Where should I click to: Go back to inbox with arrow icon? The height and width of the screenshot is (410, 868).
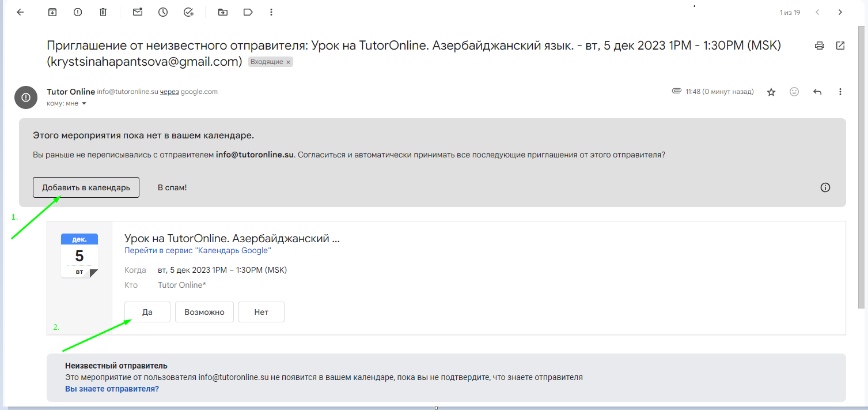click(20, 12)
